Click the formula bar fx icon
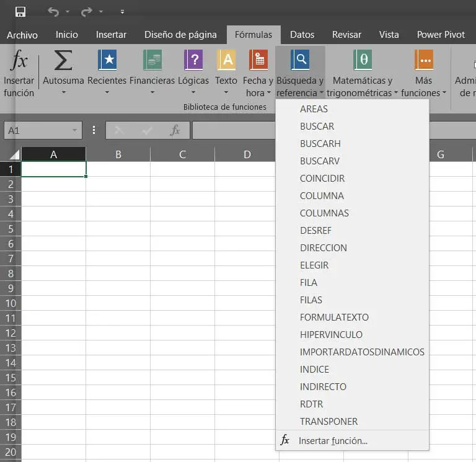This screenshot has width=476, height=462. (175, 130)
